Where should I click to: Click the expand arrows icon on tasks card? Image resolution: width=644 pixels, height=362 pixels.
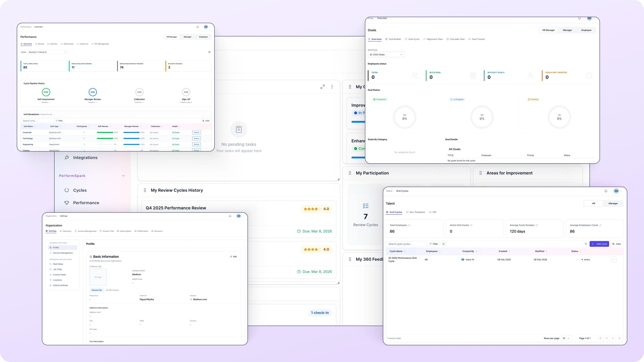(323, 87)
